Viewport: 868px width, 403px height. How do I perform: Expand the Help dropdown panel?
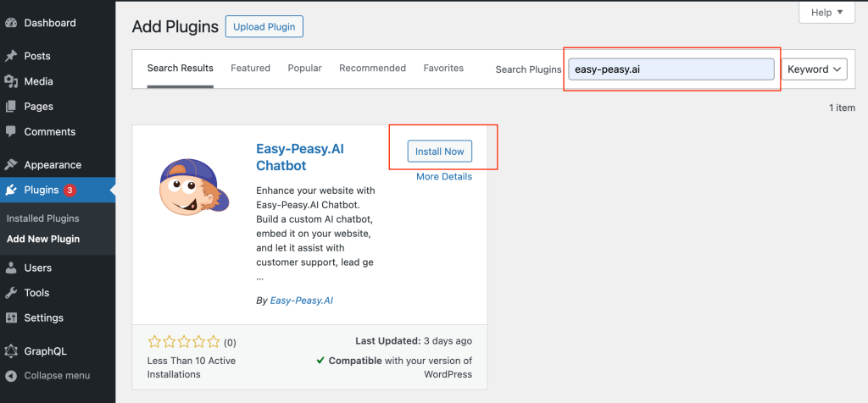click(826, 13)
